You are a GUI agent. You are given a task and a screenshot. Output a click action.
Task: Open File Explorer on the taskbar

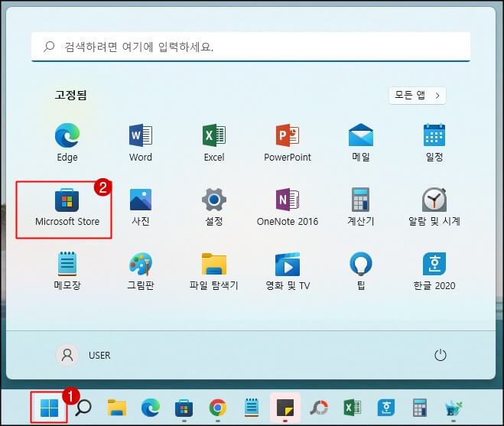[117, 408]
